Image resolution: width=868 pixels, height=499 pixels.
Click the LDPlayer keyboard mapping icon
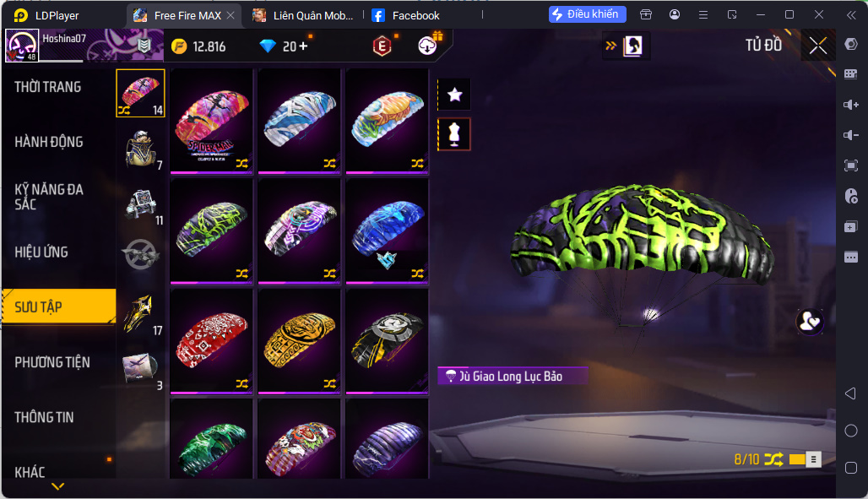point(851,74)
